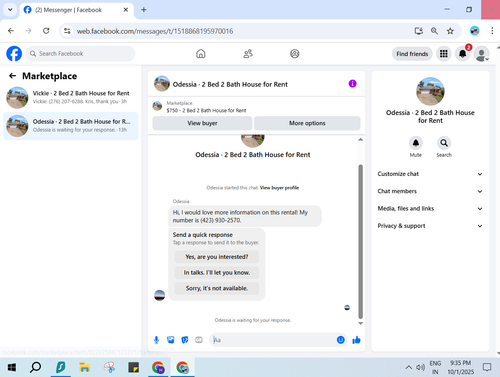The height and width of the screenshot is (377, 500).
Task: Click the listing thumbnail in right panel
Action: click(430, 91)
